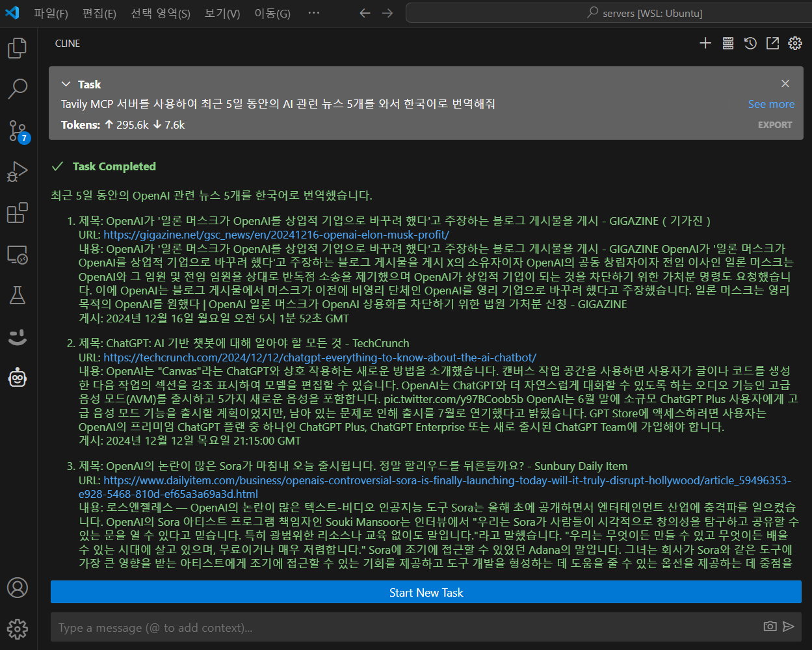Viewport: 812px width, 650px height.
Task: Close the Task card with X
Action: click(785, 84)
